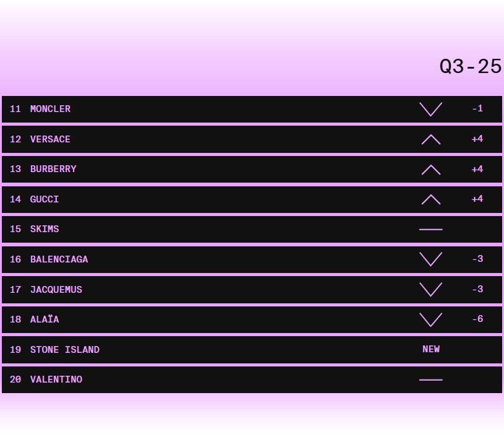The width and height of the screenshot is (504, 442).
Task: Click the unchanged dash icon for Skims
Action: pyautogui.click(x=430, y=230)
